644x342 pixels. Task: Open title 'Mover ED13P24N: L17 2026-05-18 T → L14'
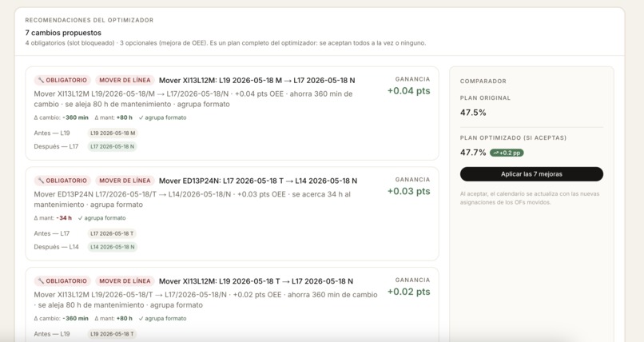coord(258,181)
